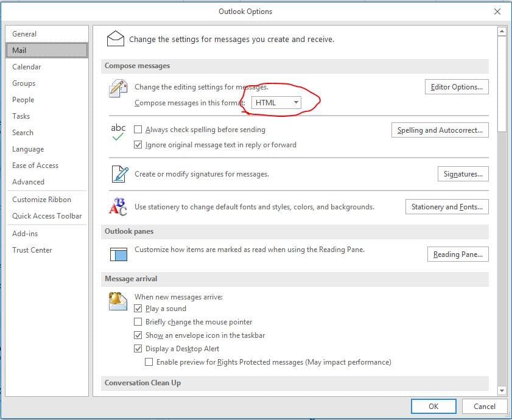
Task: Open the compose messages format dropdown
Action: 276,102
